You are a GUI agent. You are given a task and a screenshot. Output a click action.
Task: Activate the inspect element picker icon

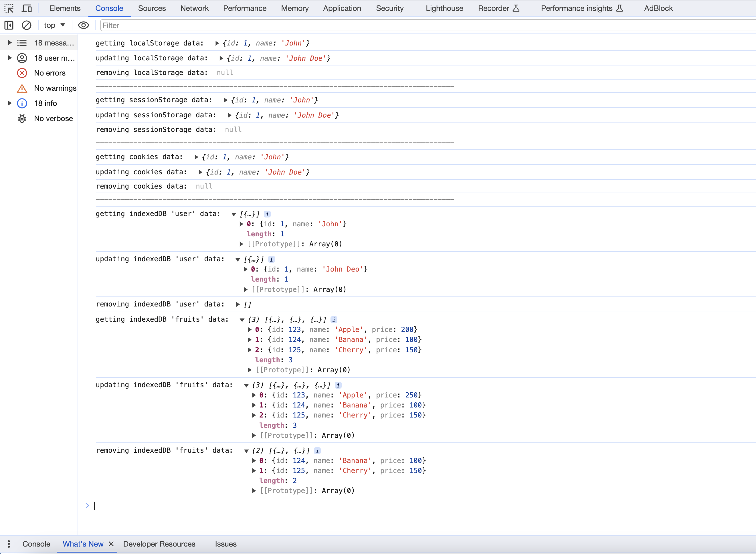pyautogui.click(x=9, y=8)
